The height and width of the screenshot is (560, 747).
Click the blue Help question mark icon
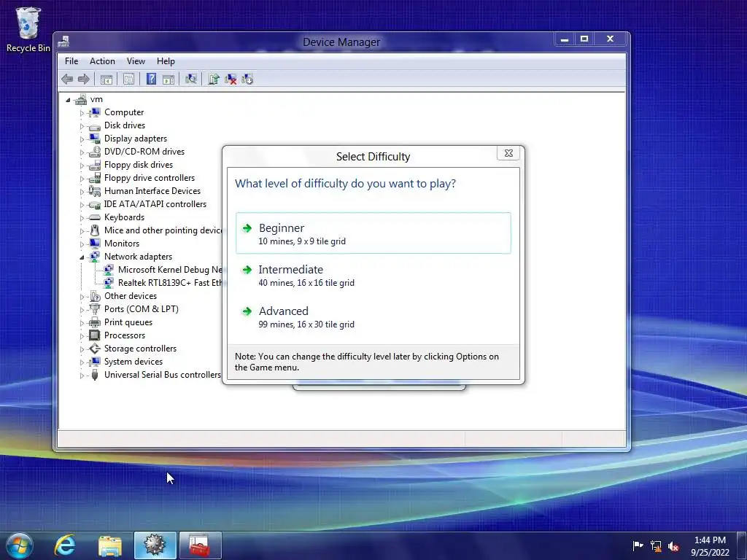[151, 79]
